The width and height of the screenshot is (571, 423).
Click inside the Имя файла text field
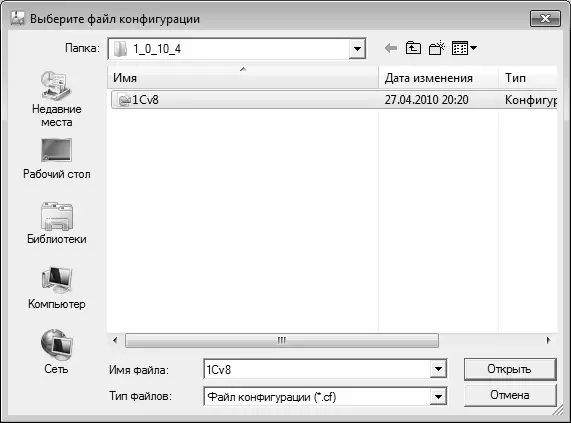[317, 369]
